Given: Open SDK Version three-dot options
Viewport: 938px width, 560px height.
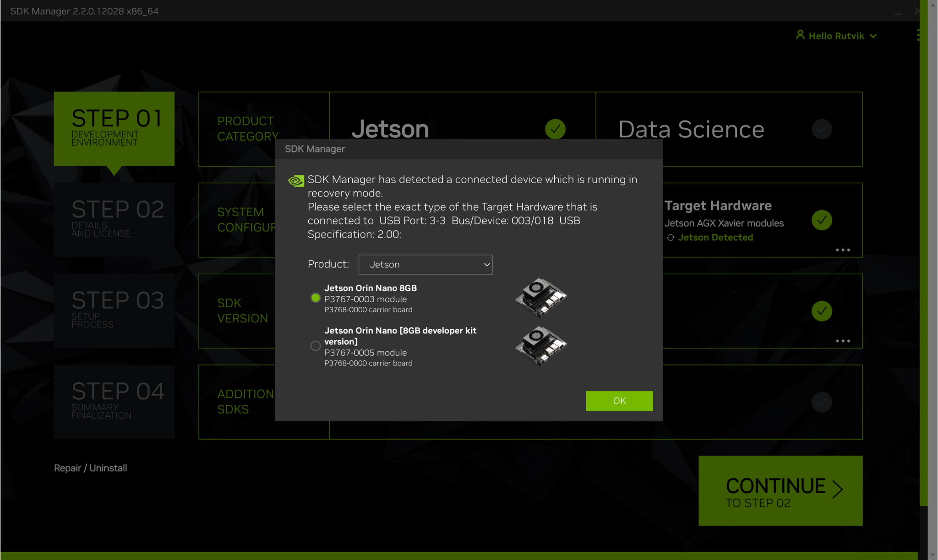Looking at the screenshot, I should click(x=843, y=341).
